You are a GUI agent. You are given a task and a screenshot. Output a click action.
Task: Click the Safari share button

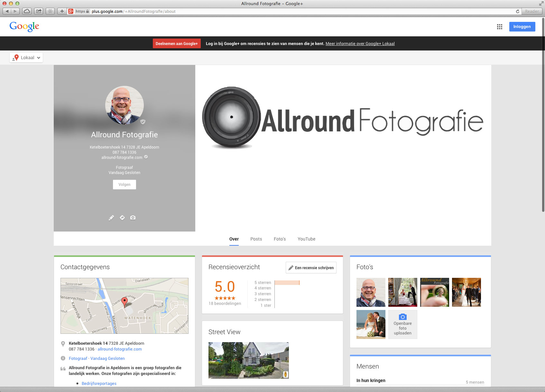tap(39, 11)
